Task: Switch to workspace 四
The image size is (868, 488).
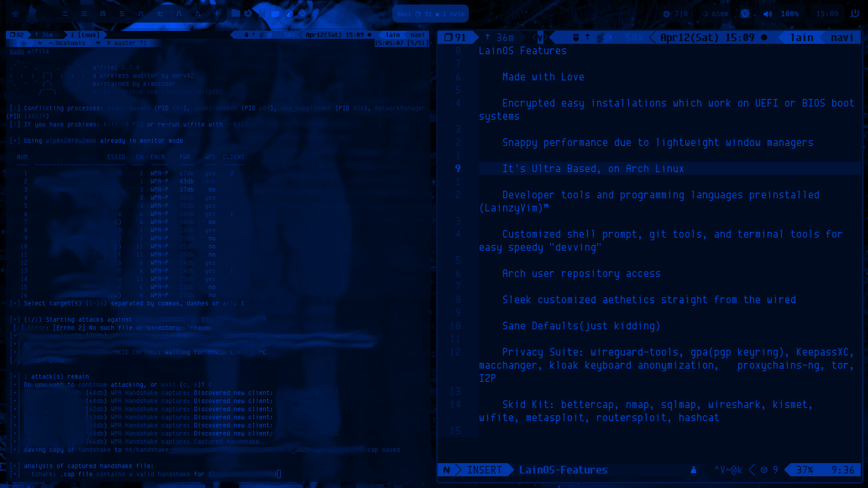Action: click(x=103, y=14)
